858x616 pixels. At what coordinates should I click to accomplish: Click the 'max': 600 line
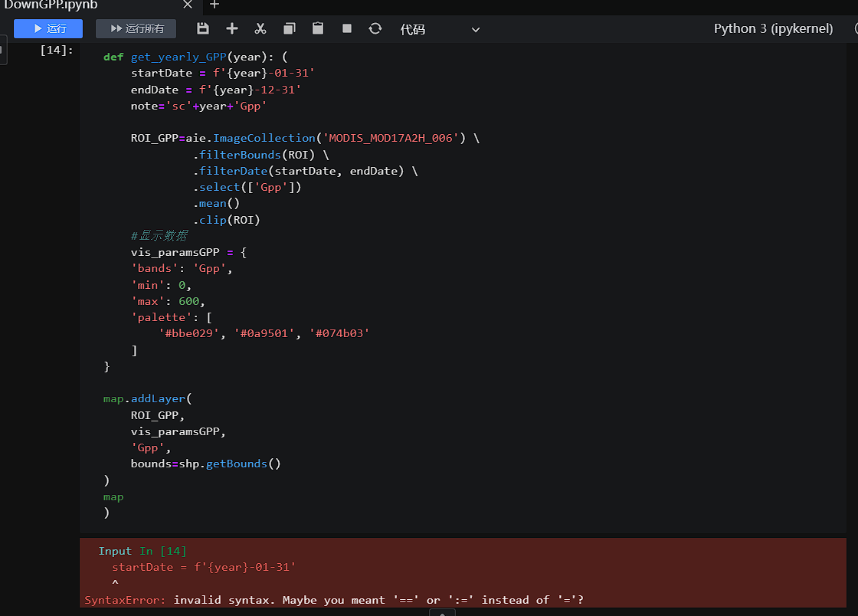(168, 301)
